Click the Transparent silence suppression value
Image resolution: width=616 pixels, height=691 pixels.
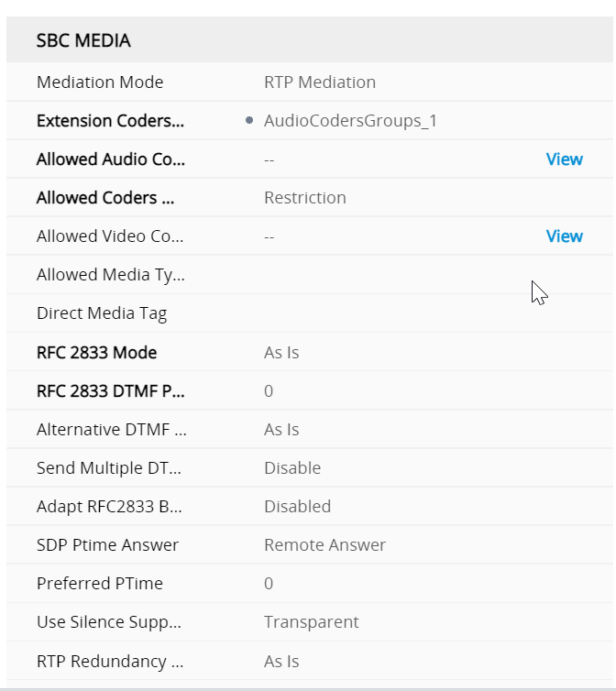[311, 622]
